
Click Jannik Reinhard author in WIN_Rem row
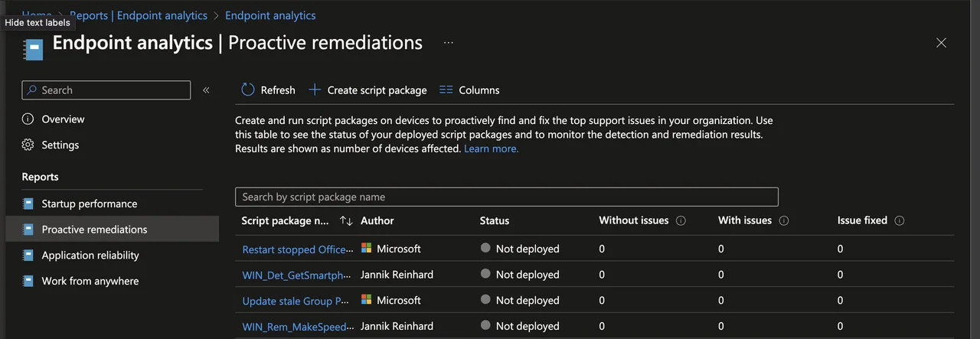397,326
